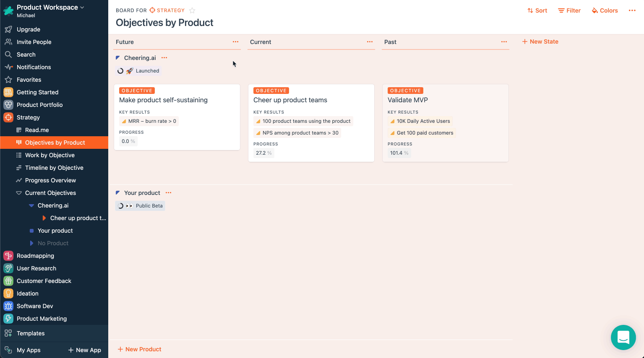Click the Invite People icon
This screenshot has height=358, width=644.
[8, 42]
